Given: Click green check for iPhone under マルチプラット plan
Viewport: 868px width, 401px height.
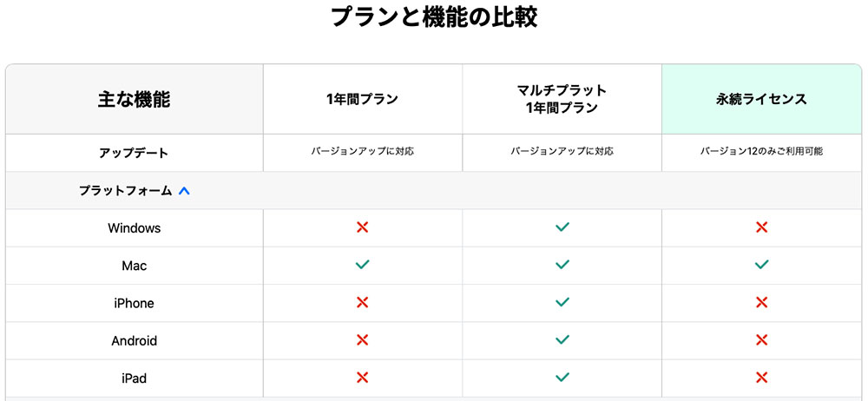Looking at the screenshot, I should [x=562, y=302].
